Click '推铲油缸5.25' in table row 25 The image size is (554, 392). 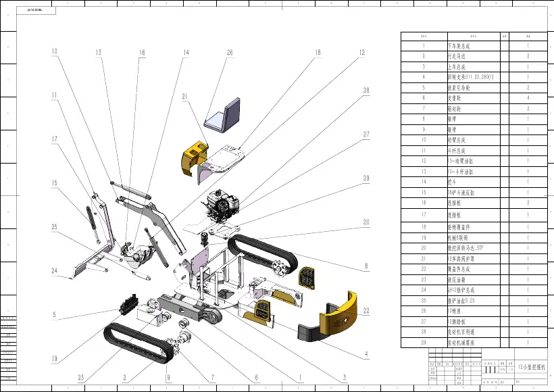pyautogui.click(x=461, y=301)
